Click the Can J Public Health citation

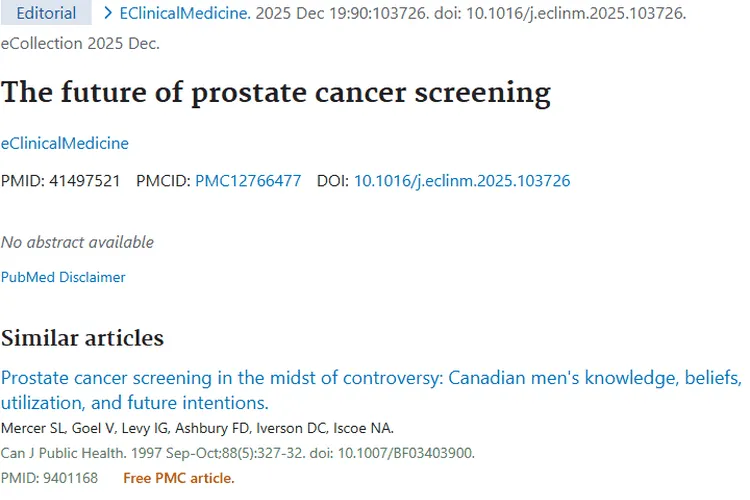(237, 453)
